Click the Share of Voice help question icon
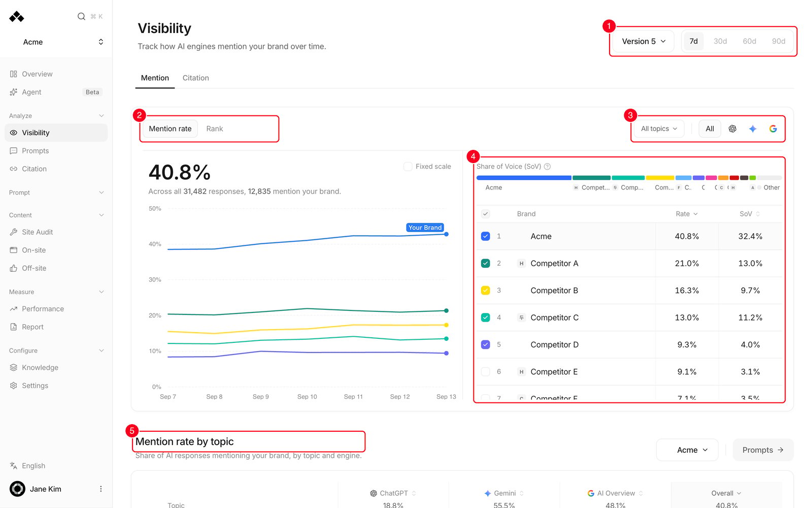812x508 pixels. pos(548,167)
